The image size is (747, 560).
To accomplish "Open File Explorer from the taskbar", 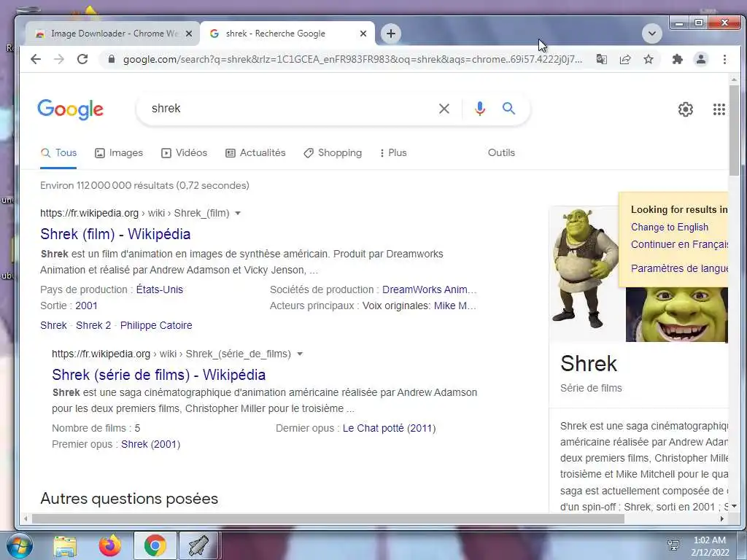I will (x=65, y=546).
